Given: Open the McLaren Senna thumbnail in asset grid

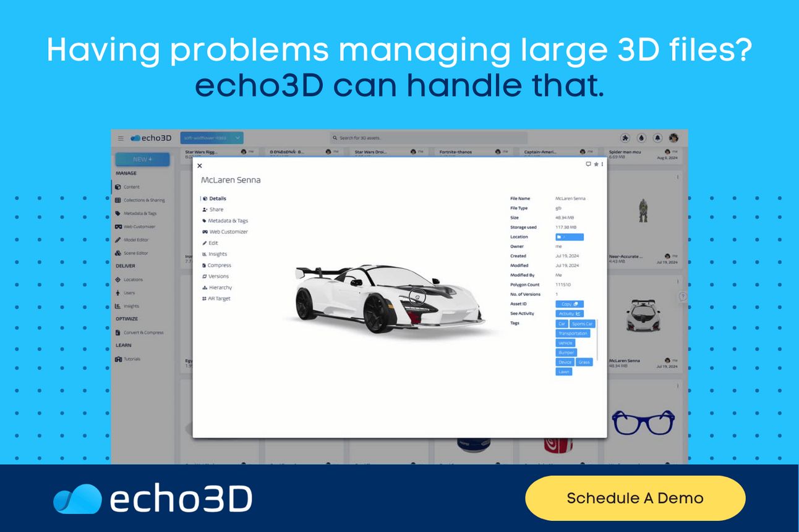Looking at the screenshot, I should coord(644,315).
